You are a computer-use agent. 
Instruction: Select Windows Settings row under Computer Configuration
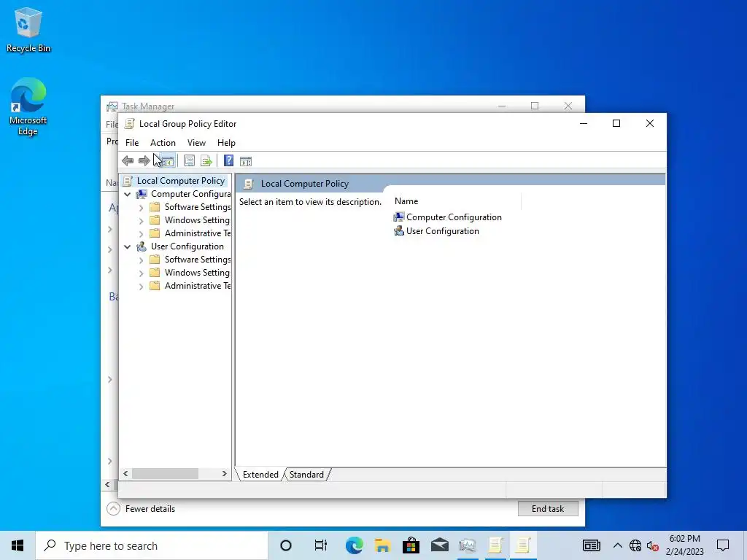coord(190,220)
